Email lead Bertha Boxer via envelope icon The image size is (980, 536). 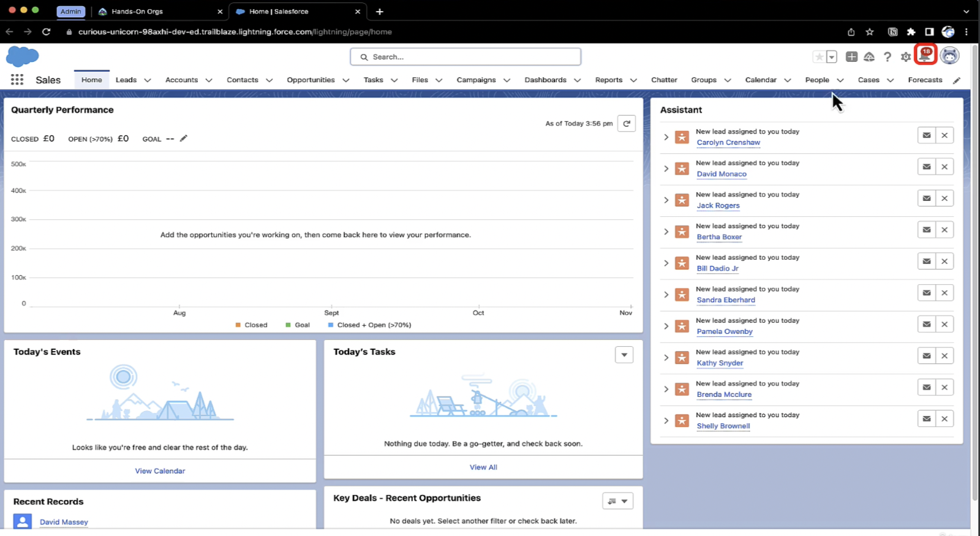coord(927,230)
